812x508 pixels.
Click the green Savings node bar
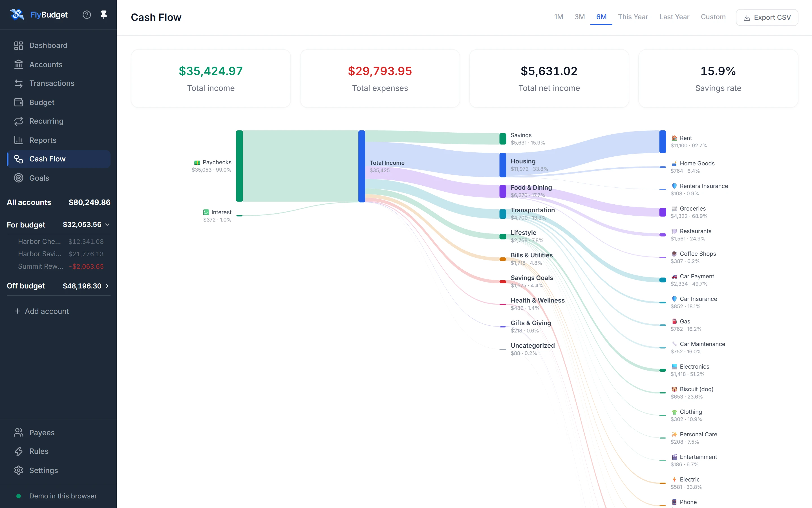pos(503,139)
